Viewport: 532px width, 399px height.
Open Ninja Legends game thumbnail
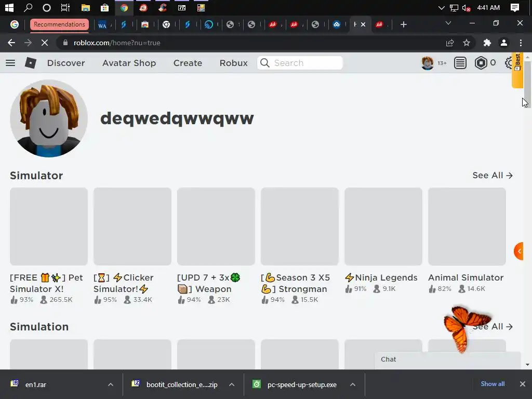(383, 227)
